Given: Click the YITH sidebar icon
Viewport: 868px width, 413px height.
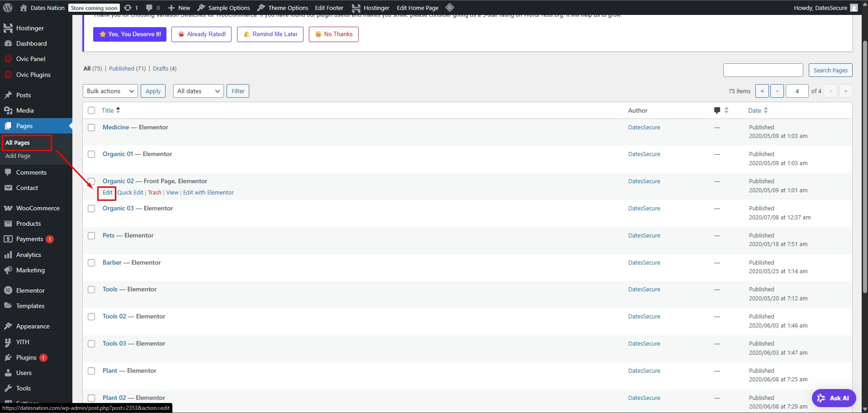Looking at the screenshot, I should [8, 342].
